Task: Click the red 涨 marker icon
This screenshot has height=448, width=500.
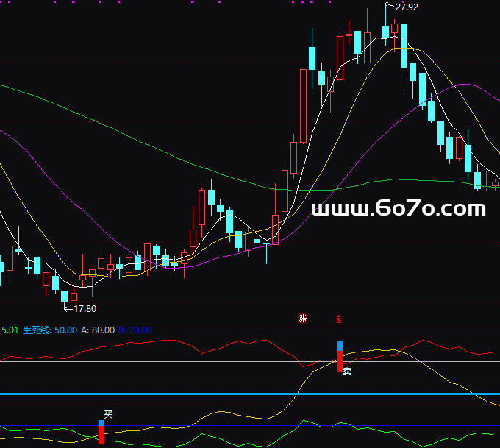Action: pyautogui.click(x=302, y=318)
